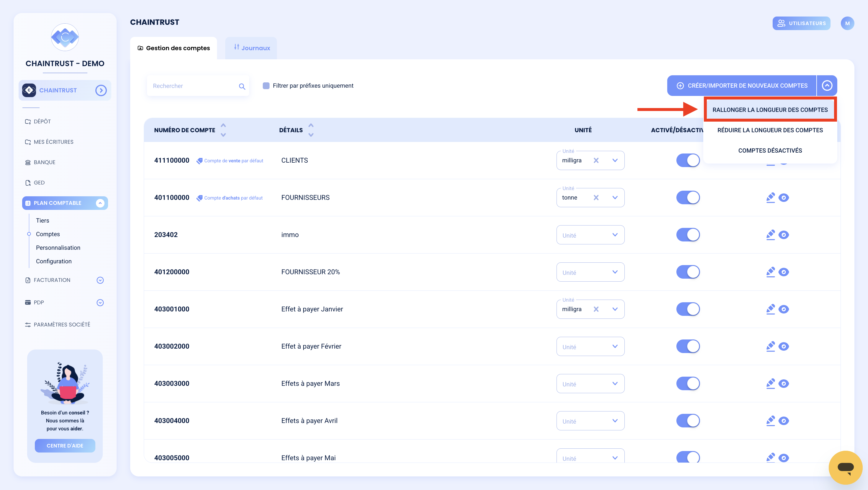Select Réduire la longueur des comptes
Image resolution: width=868 pixels, height=490 pixels.
[x=770, y=130]
